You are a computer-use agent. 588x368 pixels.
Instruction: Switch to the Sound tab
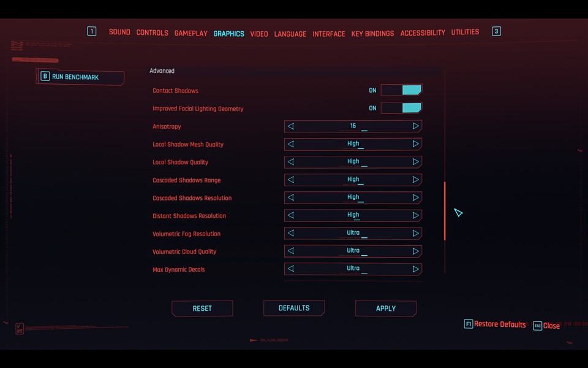pyautogui.click(x=119, y=33)
